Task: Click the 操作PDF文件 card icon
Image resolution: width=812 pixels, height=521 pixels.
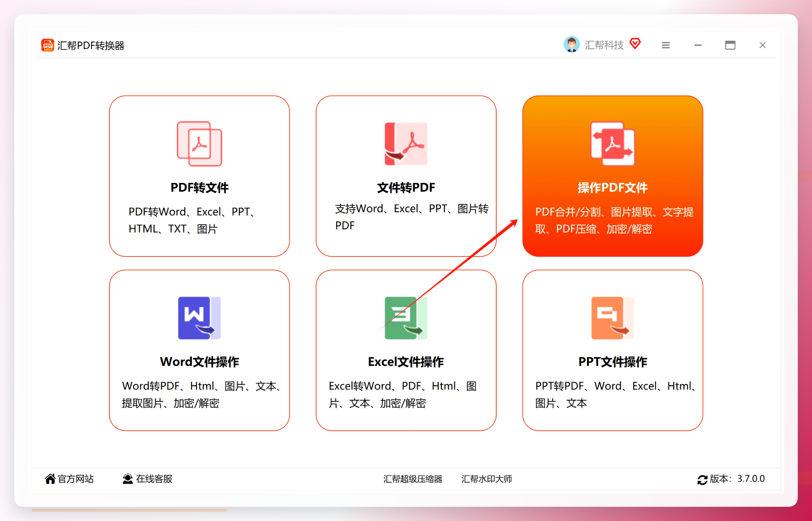Action: point(612,144)
